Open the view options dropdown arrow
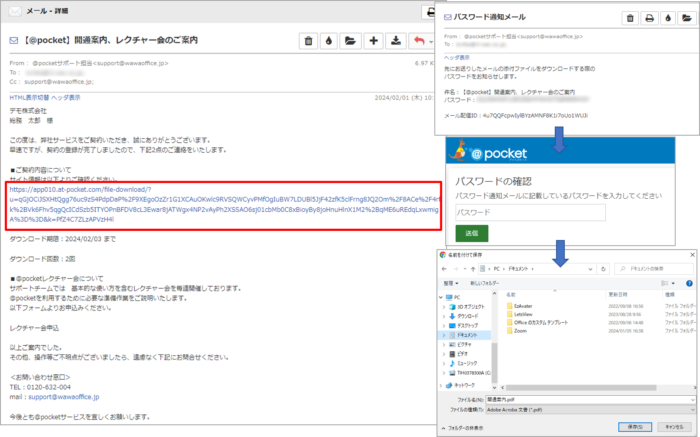700x437 pixels. pyautogui.click(x=673, y=283)
